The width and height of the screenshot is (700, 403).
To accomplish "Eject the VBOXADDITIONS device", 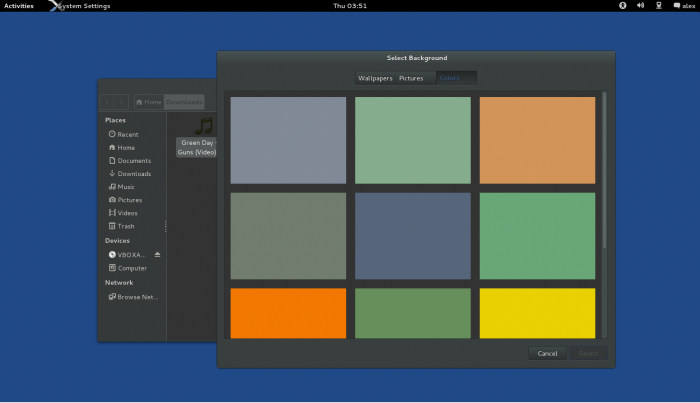I will click(157, 255).
